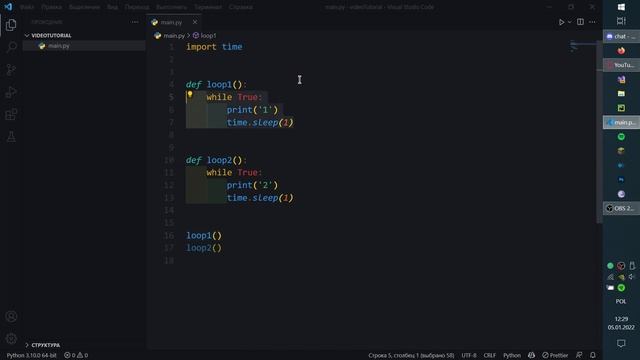Click the Prettier status bar item
The image size is (640, 360).
(555, 355)
